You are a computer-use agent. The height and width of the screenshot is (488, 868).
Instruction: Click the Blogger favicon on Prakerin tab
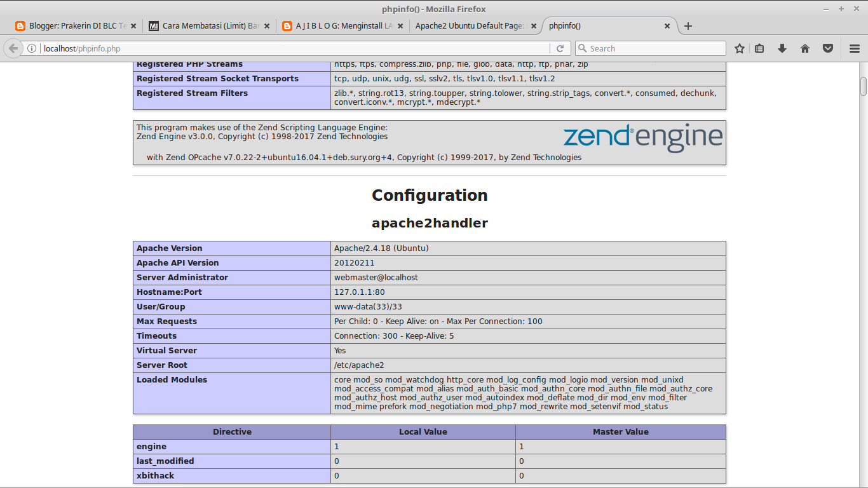(x=20, y=26)
